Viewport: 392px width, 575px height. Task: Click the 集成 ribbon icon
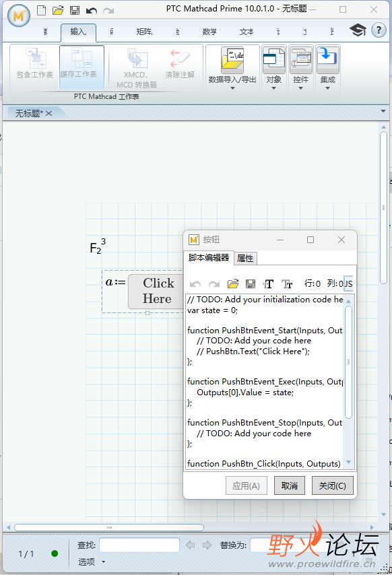tap(327, 59)
